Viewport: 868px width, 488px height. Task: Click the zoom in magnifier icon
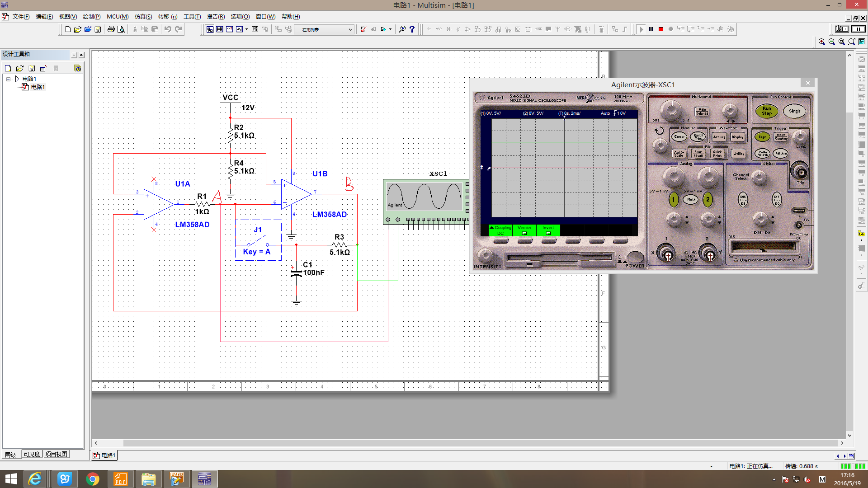point(822,42)
